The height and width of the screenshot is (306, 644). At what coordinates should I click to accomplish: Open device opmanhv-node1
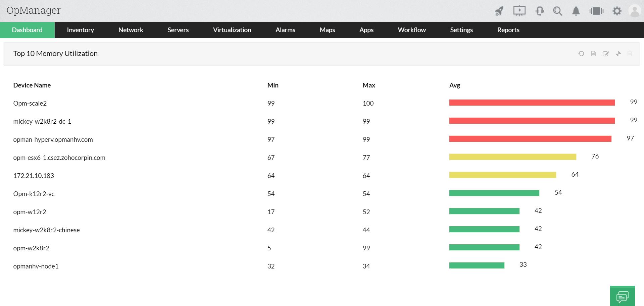pos(36,266)
